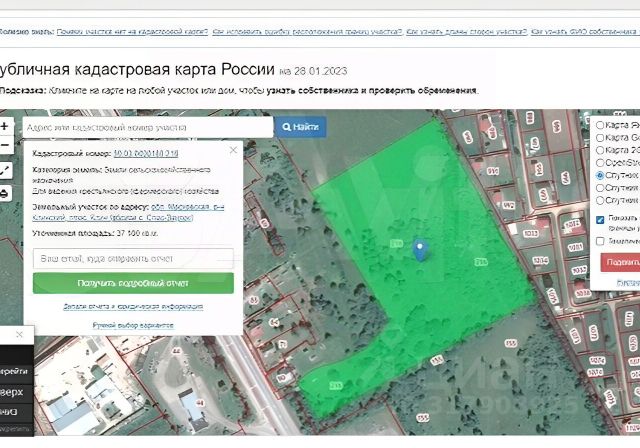Uncheck the Показать границы checkbox

pos(600,220)
